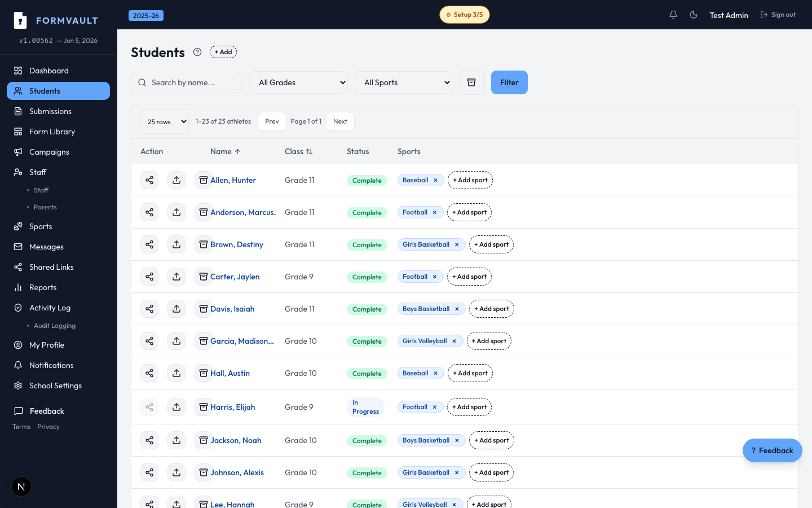Click the Students help question icon
Screen dimensions: 812x508
[x=197, y=52]
